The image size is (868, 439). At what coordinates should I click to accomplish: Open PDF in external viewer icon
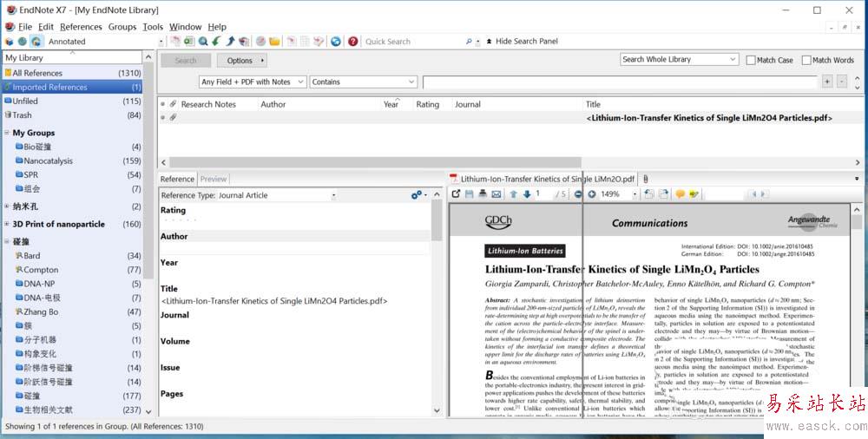[456, 194]
